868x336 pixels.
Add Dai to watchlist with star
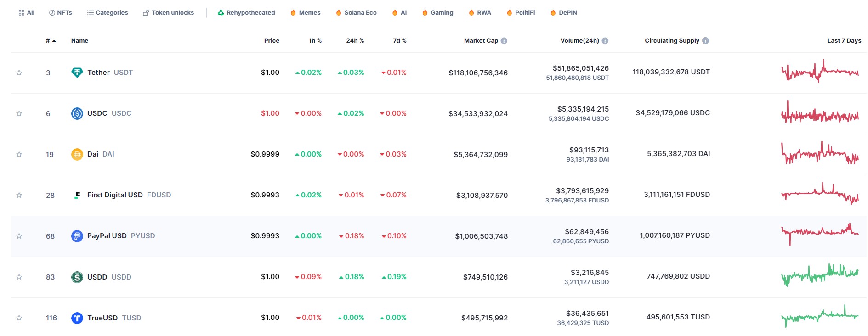tap(19, 154)
